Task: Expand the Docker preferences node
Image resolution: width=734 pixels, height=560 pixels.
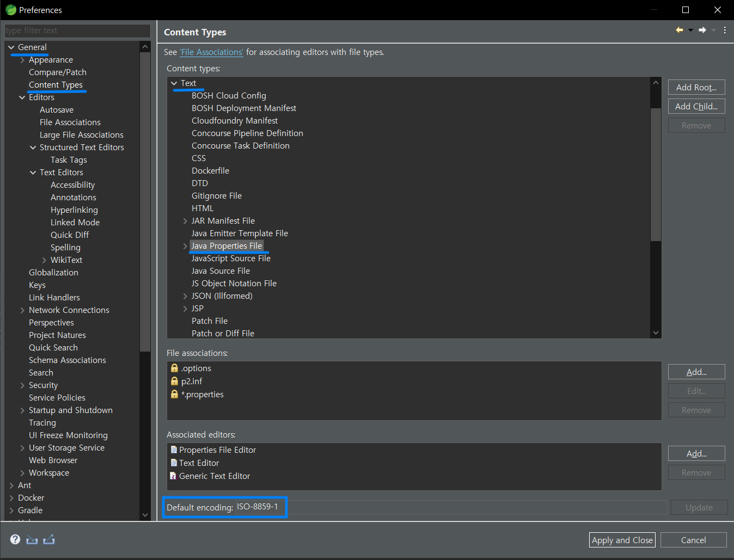Action: click(x=11, y=498)
